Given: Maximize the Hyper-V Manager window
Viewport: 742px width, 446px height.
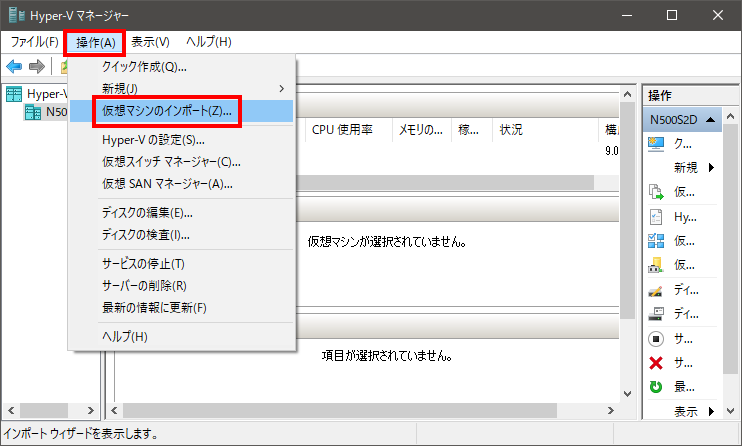Looking at the screenshot, I should pos(671,15).
